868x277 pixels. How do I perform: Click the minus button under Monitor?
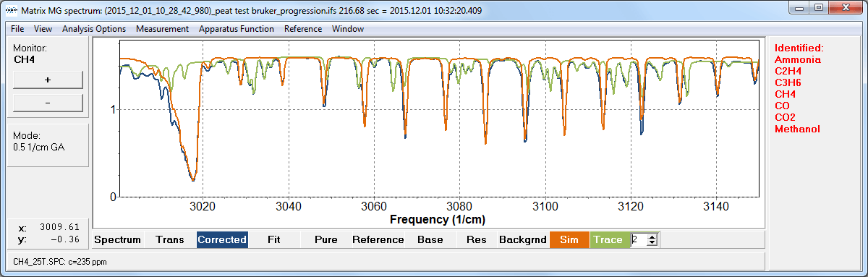[48, 103]
